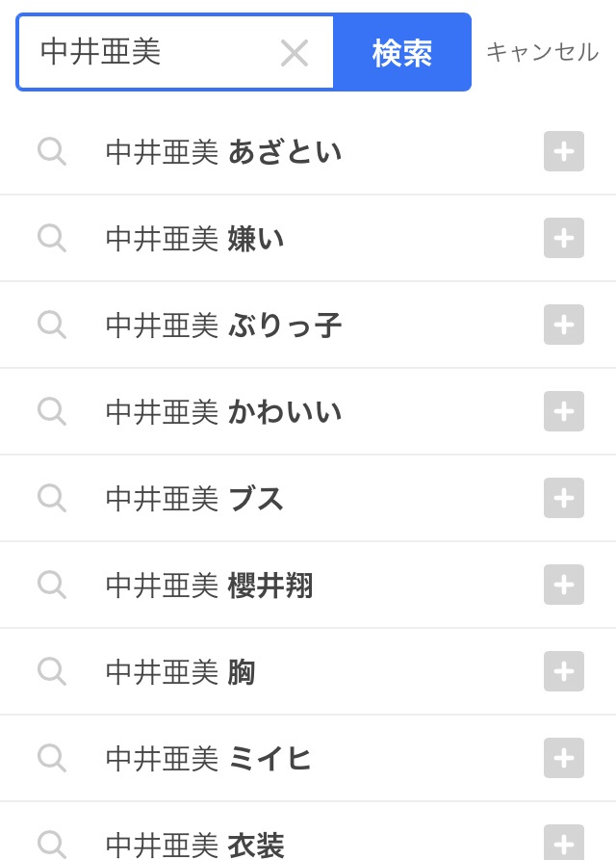Add 櫻井翔 to the search with plus icon

(564, 585)
